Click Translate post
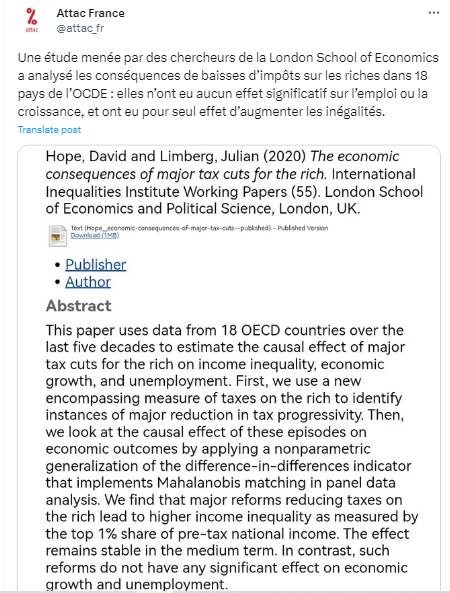This screenshot has width=450, height=593. click(49, 130)
